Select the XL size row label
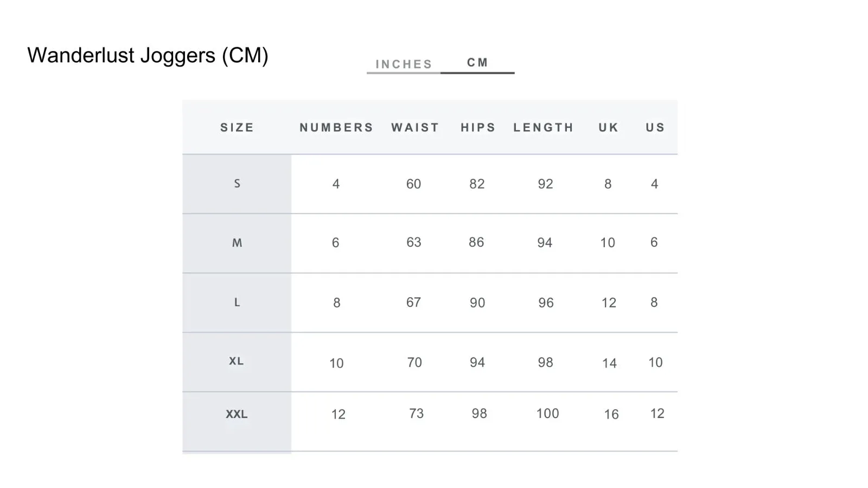The width and height of the screenshot is (868, 488). pos(237,361)
